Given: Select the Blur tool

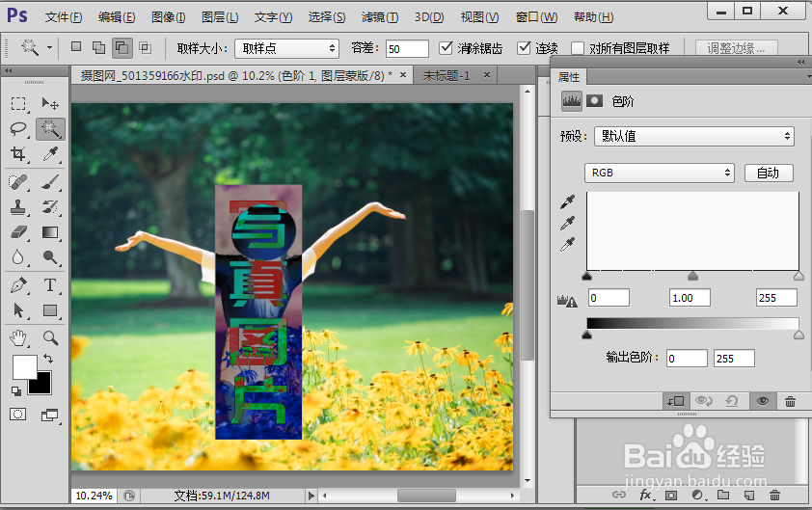Looking at the screenshot, I should pos(18,257).
